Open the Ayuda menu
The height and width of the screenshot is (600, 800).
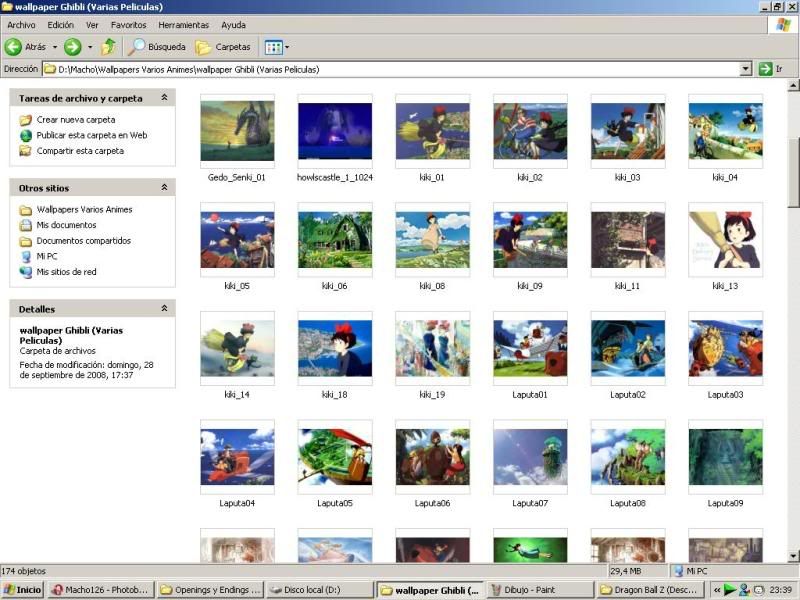234,25
